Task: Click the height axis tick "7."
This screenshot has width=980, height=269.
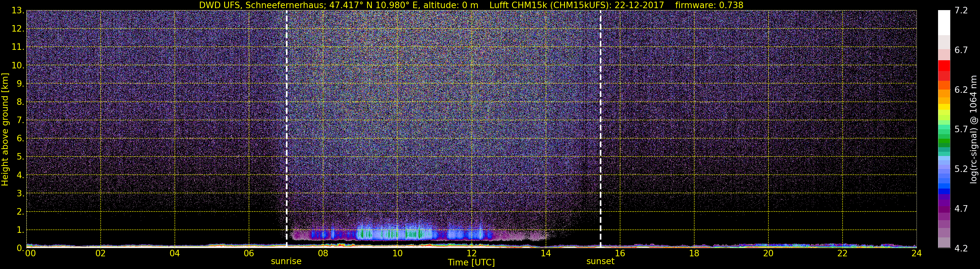Action: [20, 120]
